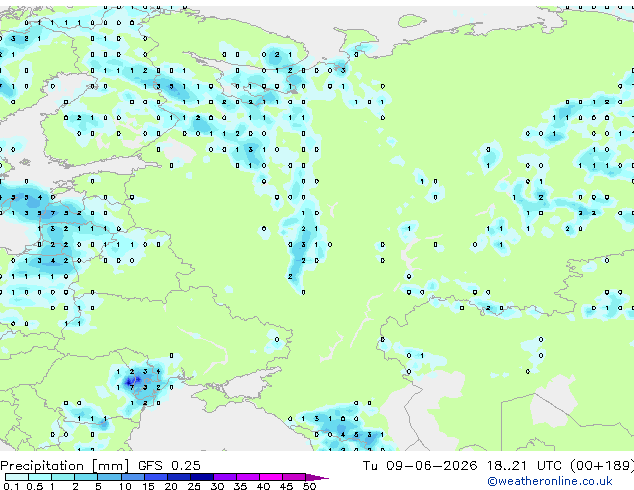Screen dimensions: 634x490
Task: Click the 10–15 mm blue legend swatch
Action: [x=132, y=477]
